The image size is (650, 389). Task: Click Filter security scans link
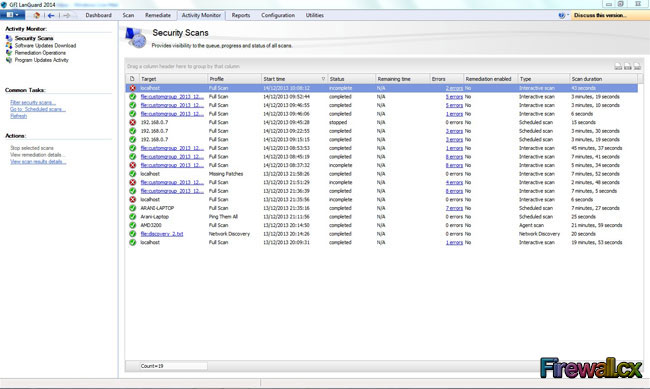coord(33,102)
